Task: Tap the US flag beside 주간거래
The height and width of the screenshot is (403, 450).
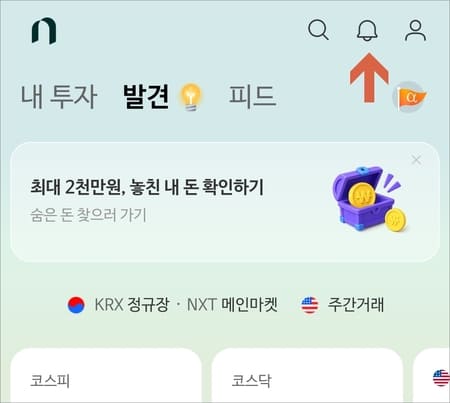Action: [x=310, y=305]
